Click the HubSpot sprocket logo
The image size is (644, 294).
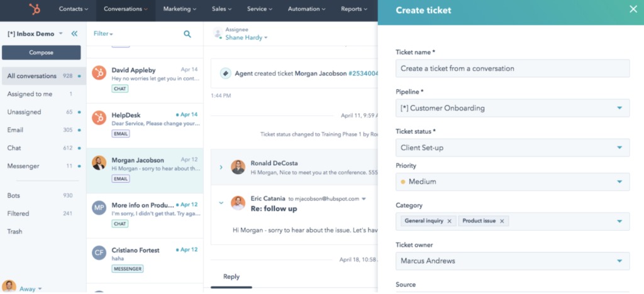pos(32,9)
